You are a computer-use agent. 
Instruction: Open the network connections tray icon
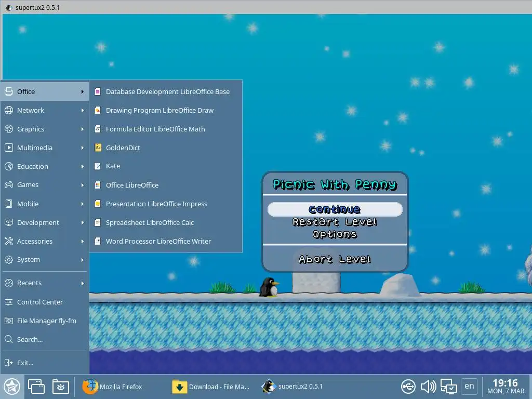[448, 387]
